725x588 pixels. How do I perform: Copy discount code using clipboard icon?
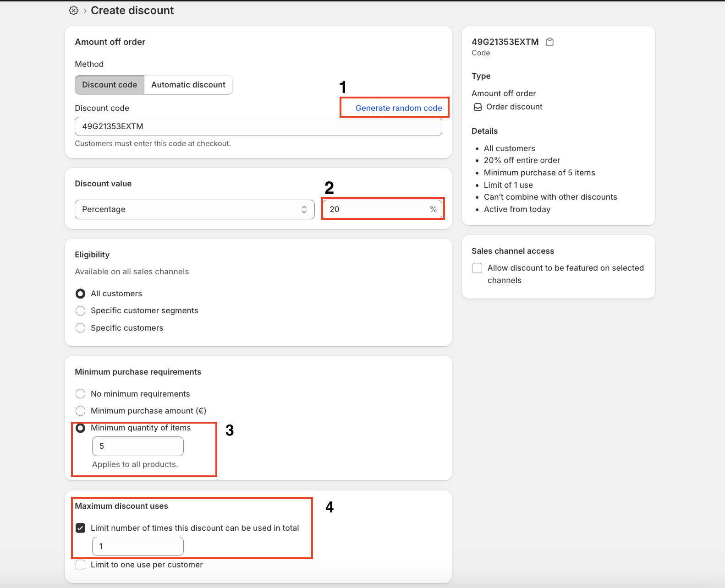click(x=550, y=42)
